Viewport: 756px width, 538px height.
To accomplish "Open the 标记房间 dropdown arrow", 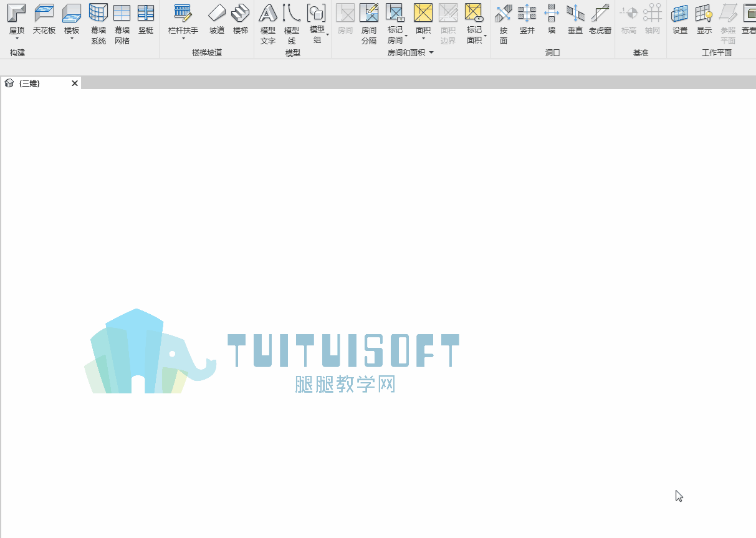I will pyautogui.click(x=406, y=35).
